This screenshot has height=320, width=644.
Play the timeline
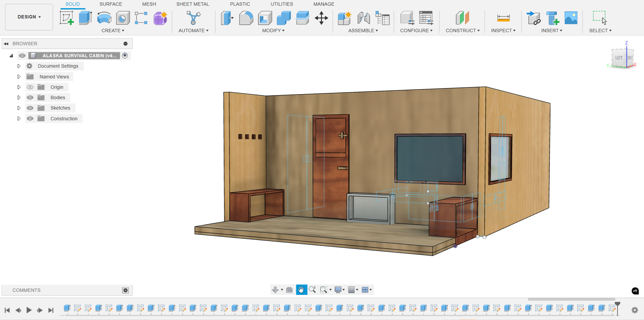(x=29, y=310)
